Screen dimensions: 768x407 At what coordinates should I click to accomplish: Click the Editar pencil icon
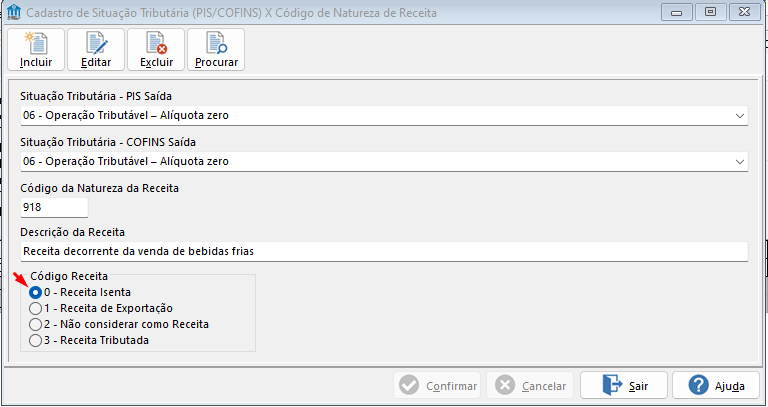pos(96,49)
